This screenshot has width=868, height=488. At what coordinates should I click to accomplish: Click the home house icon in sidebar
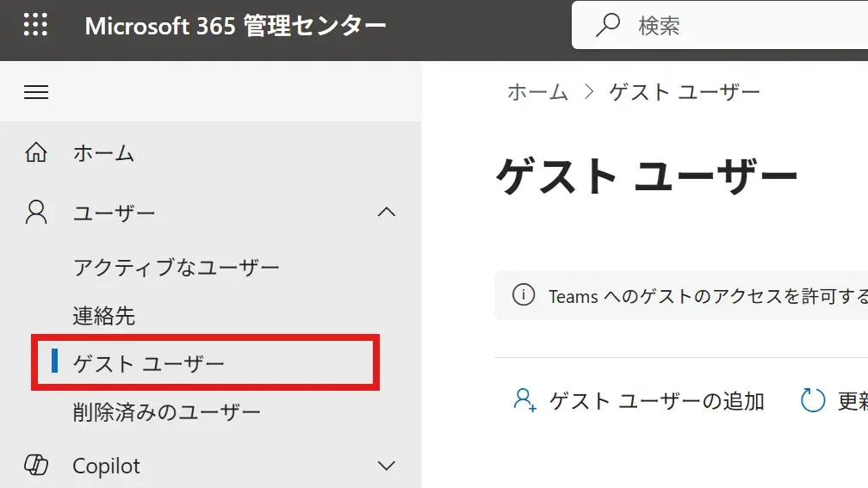[x=36, y=152]
